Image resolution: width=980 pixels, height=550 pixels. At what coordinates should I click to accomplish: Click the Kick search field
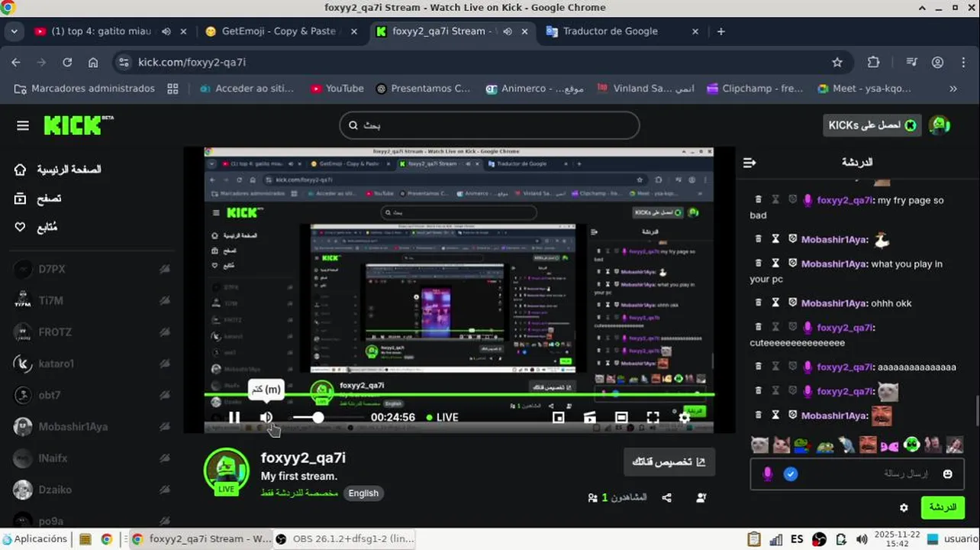[x=489, y=125]
